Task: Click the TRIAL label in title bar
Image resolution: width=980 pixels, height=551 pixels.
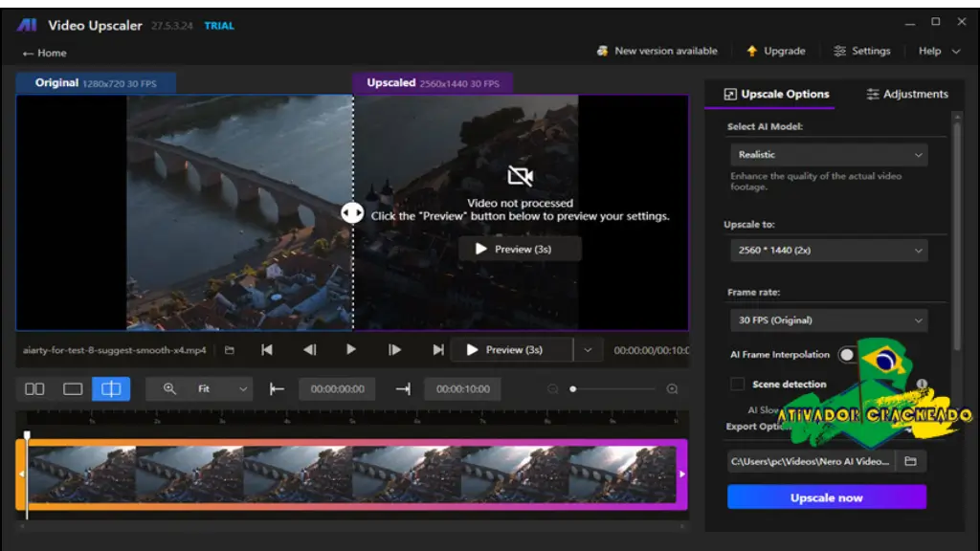Action: [219, 26]
